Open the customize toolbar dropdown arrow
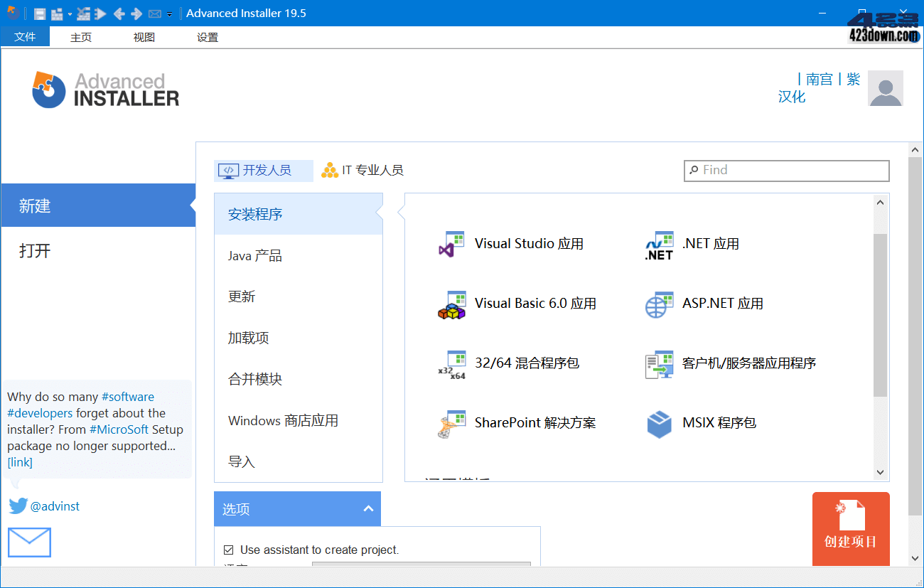The width and height of the screenshot is (924, 588). tap(169, 14)
